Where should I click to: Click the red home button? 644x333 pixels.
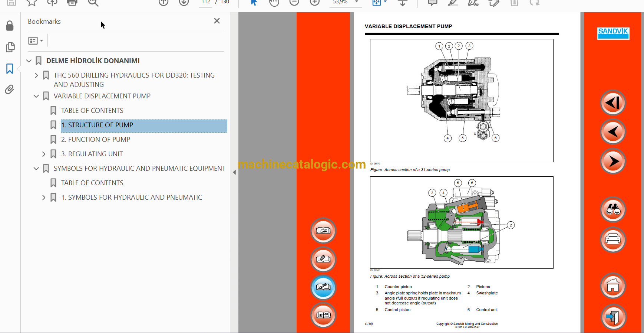pos(613,286)
